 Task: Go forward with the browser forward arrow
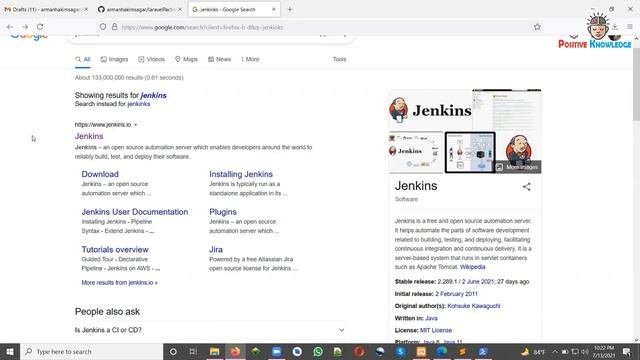click(25, 27)
